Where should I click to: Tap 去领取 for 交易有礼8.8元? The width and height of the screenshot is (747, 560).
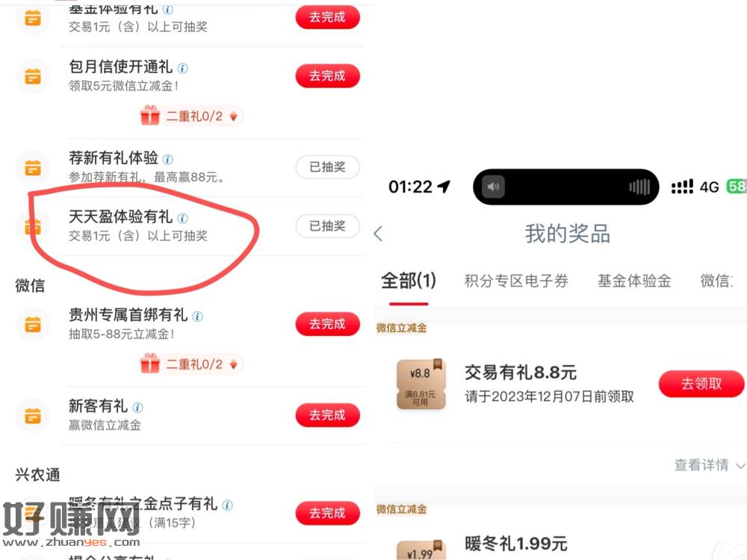(x=701, y=384)
